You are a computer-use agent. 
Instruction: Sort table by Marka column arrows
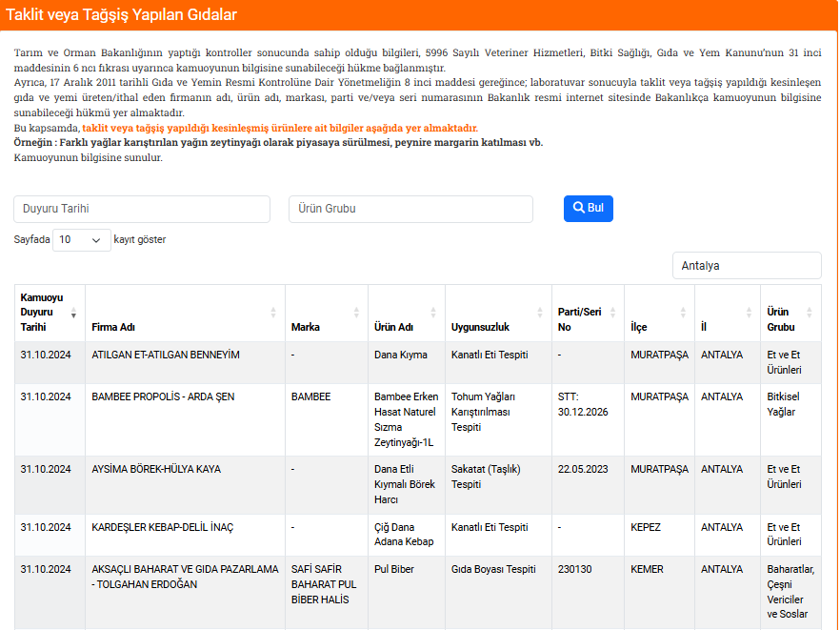point(356,313)
